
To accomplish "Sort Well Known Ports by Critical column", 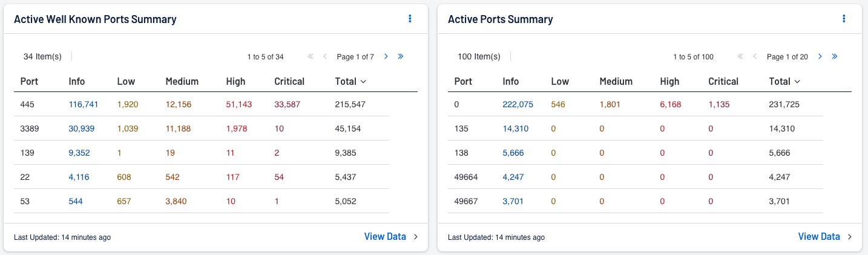I will tap(289, 81).
